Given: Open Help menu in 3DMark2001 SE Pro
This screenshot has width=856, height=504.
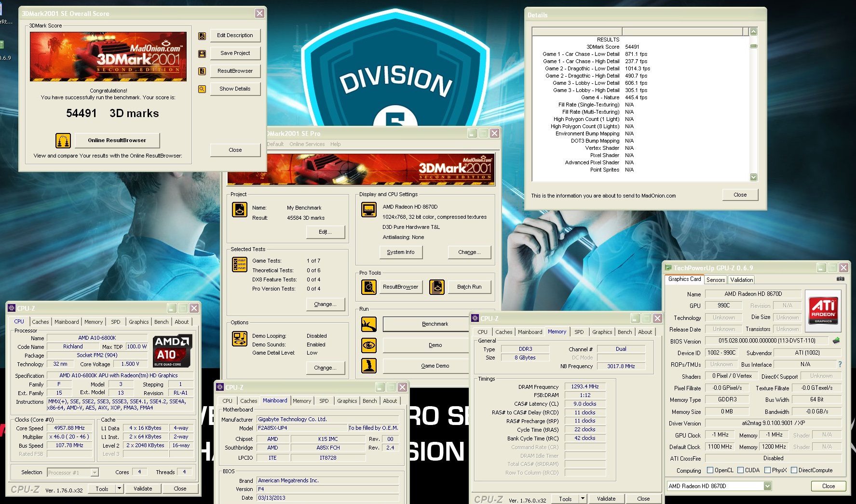Looking at the screenshot, I should [336, 144].
